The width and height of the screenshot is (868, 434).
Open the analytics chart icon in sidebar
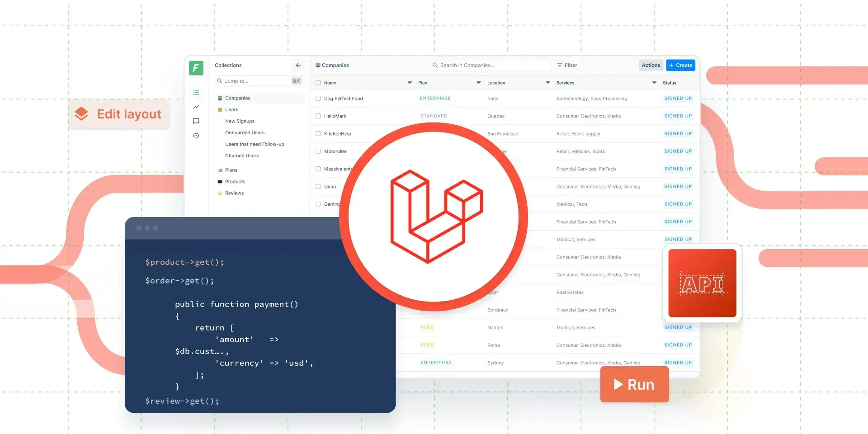(x=196, y=107)
